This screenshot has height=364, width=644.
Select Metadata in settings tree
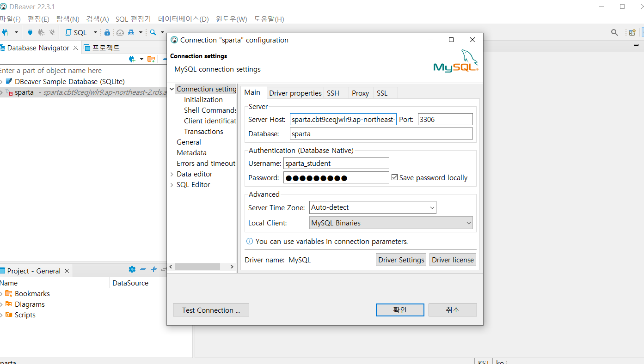tap(191, 152)
